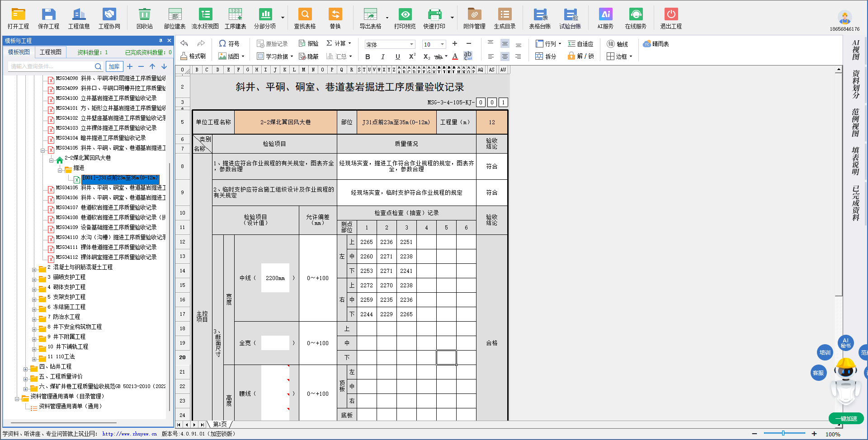Toggle bold formatting (B)
Screen dimensions: 868x440
(368, 56)
